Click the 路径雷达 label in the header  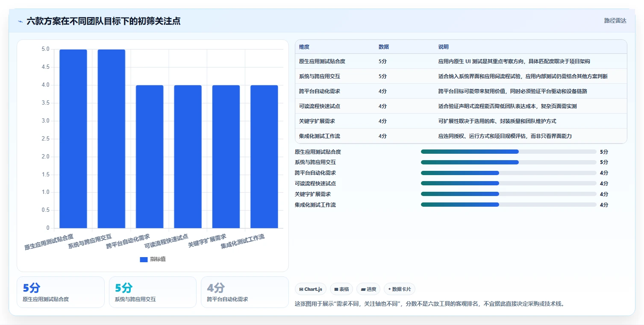tap(615, 21)
